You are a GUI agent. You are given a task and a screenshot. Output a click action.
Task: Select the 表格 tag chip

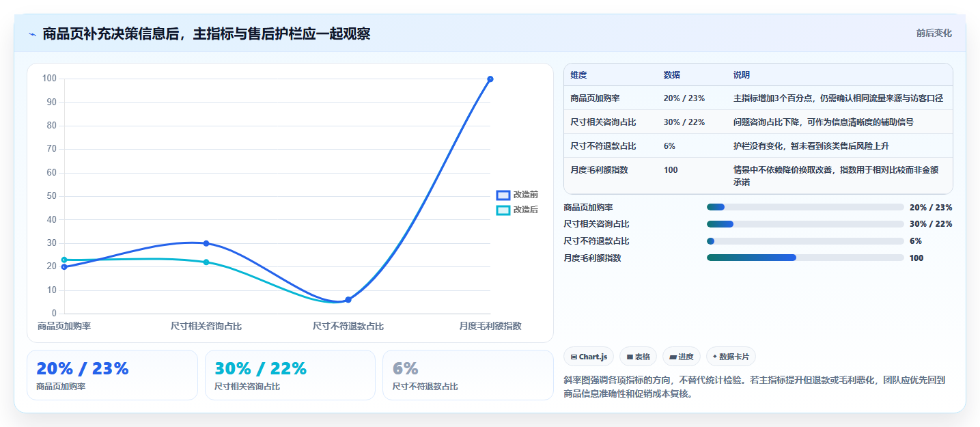point(638,357)
